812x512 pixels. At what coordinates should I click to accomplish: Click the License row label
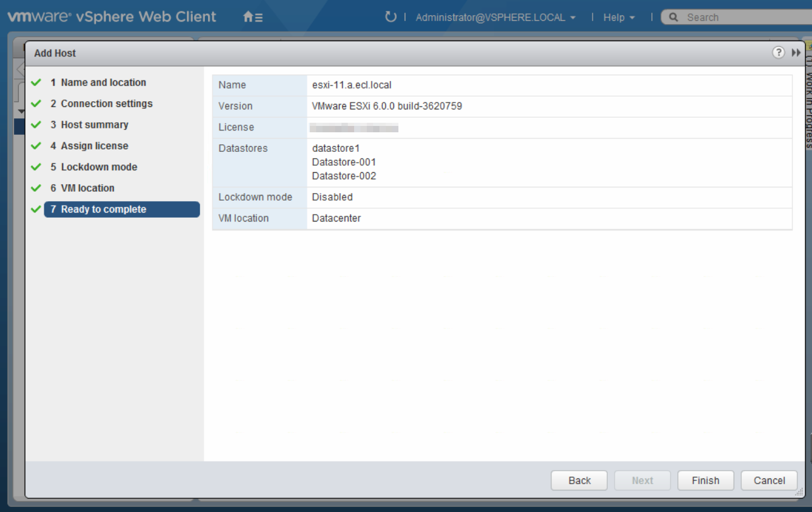point(236,127)
